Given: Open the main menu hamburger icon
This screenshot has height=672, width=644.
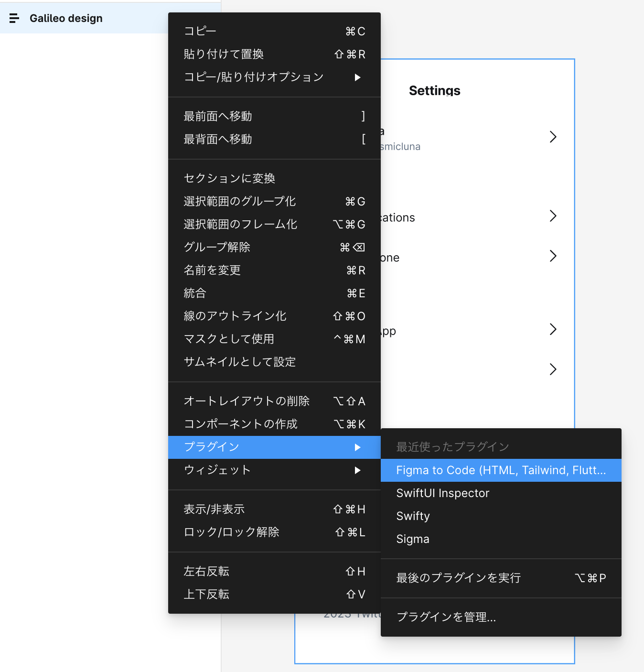Looking at the screenshot, I should point(14,18).
